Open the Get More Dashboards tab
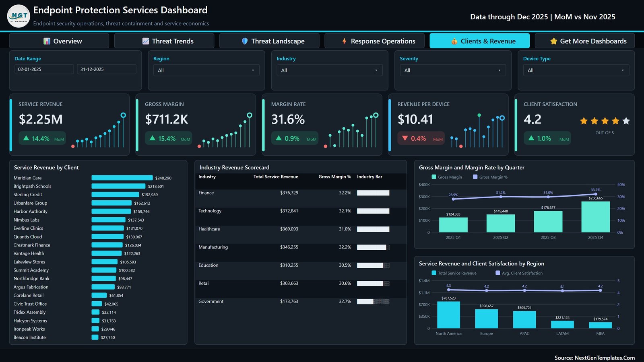 585,41
